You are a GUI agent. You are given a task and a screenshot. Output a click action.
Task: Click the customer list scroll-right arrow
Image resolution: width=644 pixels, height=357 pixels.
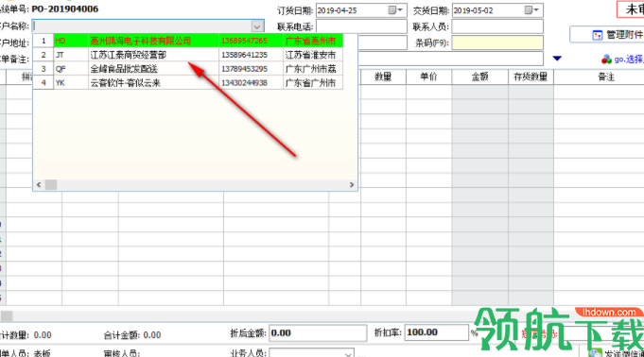(x=352, y=185)
